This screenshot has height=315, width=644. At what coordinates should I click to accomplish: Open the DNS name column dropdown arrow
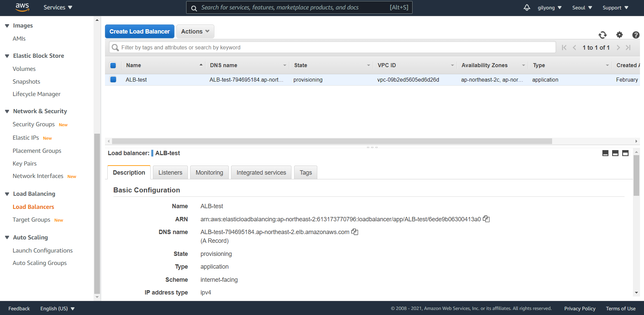pyautogui.click(x=284, y=65)
